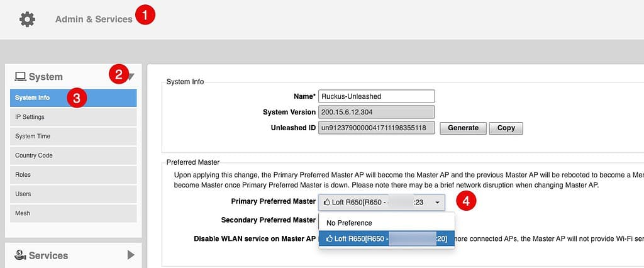Collapse the System section arrow
The height and width of the screenshot is (268, 644).
click(131, 77)
